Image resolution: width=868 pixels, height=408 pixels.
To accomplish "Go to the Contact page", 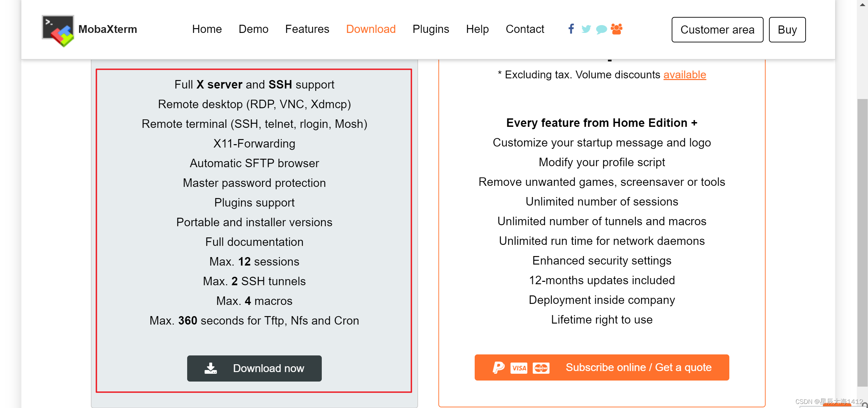I will (525, 29).
